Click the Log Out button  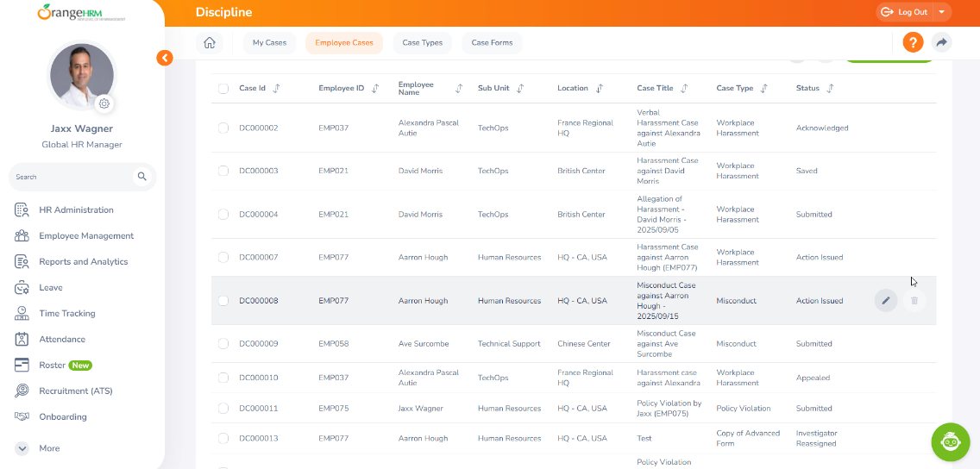905,12
